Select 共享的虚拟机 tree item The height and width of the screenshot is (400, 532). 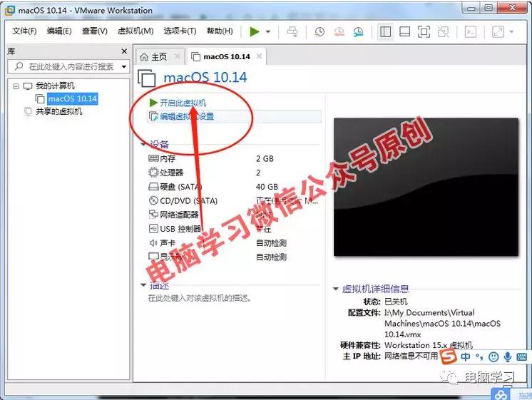pyautogui.click(x=58, y=111)
